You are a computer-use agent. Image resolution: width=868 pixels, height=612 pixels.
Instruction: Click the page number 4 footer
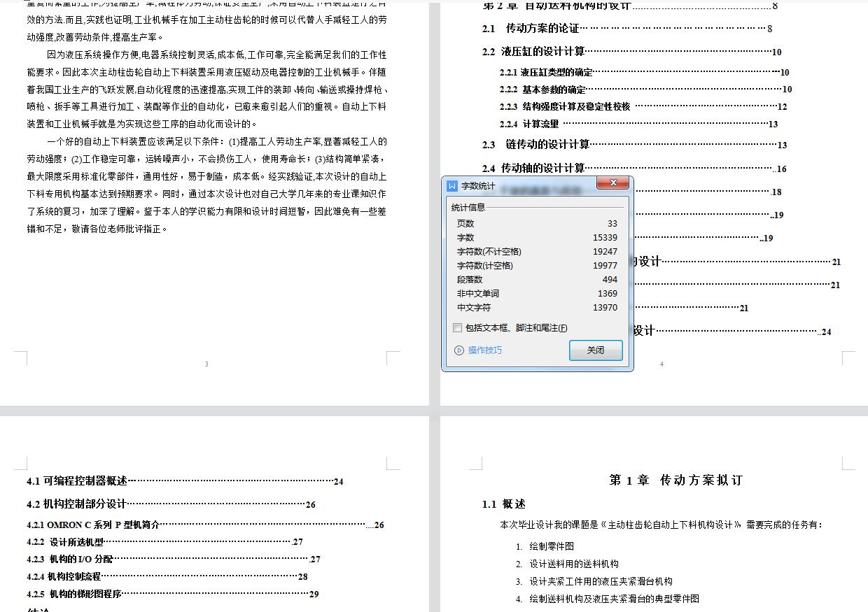coord(661,364)
